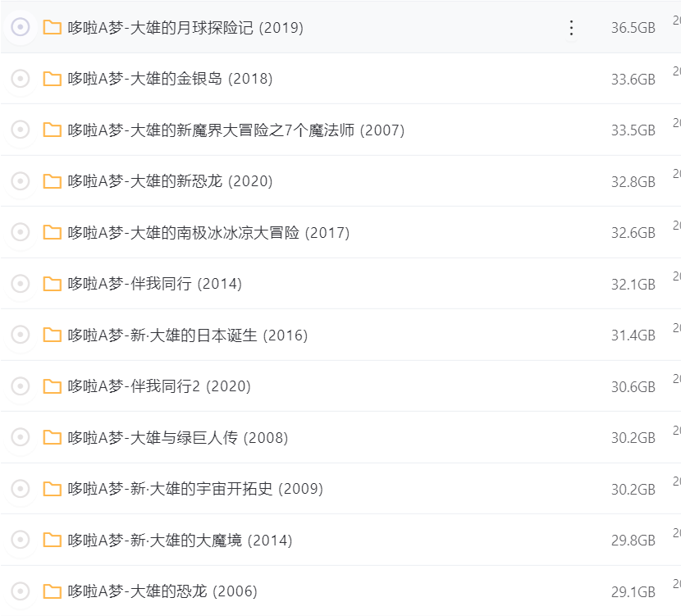Click the 32.1GB size value

point(633,285)
